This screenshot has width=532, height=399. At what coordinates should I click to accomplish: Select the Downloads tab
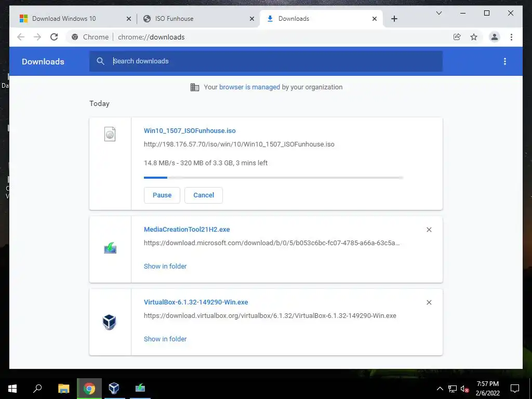tap(294, 19)
